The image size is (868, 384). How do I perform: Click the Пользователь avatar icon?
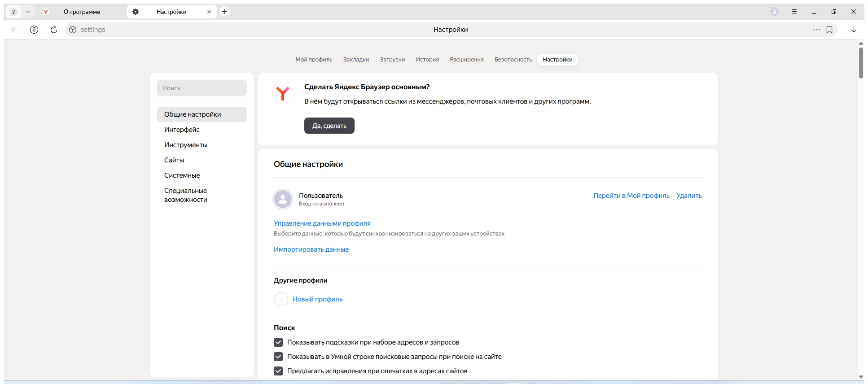(283, 199)
